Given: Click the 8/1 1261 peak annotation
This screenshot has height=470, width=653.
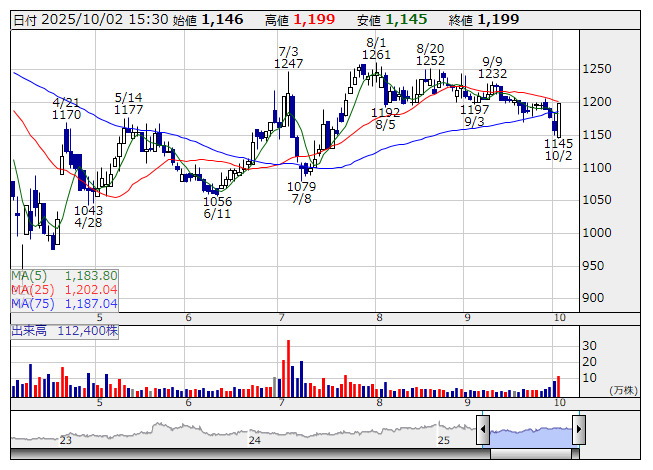Looking at the screenshot, I should [x=376, y=49].
